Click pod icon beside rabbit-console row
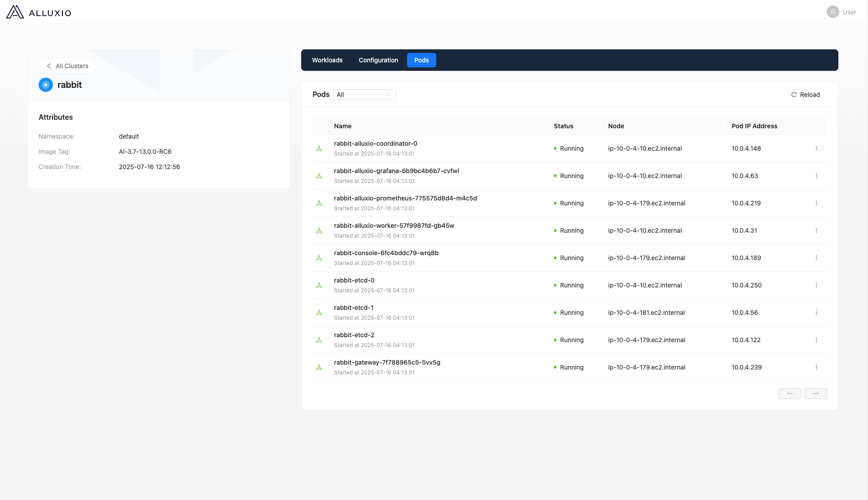The height and width of the screenshot is (500, 868). (319, 258)
